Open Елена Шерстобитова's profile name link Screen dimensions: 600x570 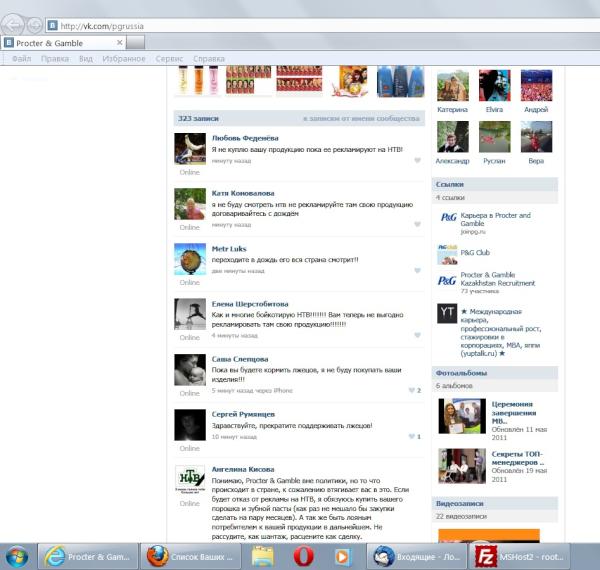pyautogui.click(x=250, y=304)
